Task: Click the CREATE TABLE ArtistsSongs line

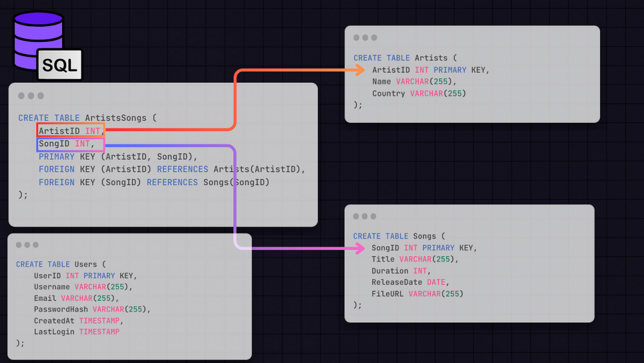Action: click(x=87, y=118)
